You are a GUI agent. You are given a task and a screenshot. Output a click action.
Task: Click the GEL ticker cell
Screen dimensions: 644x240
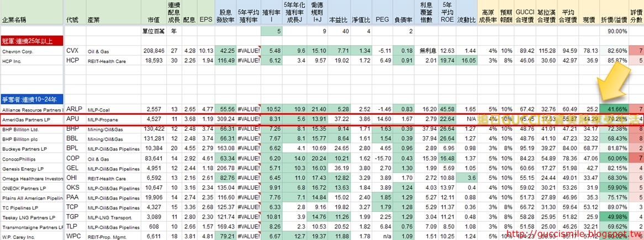(75, 168)
